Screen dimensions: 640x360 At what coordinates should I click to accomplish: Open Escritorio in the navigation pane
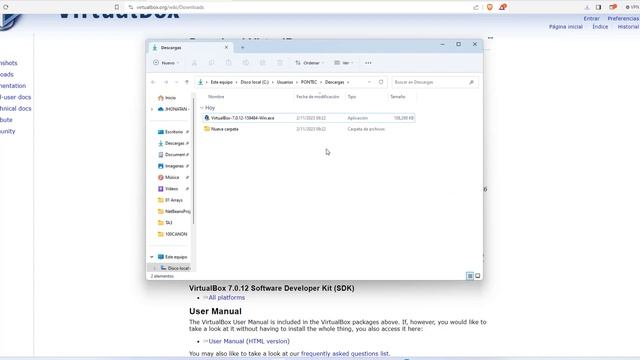click(173, 132)
